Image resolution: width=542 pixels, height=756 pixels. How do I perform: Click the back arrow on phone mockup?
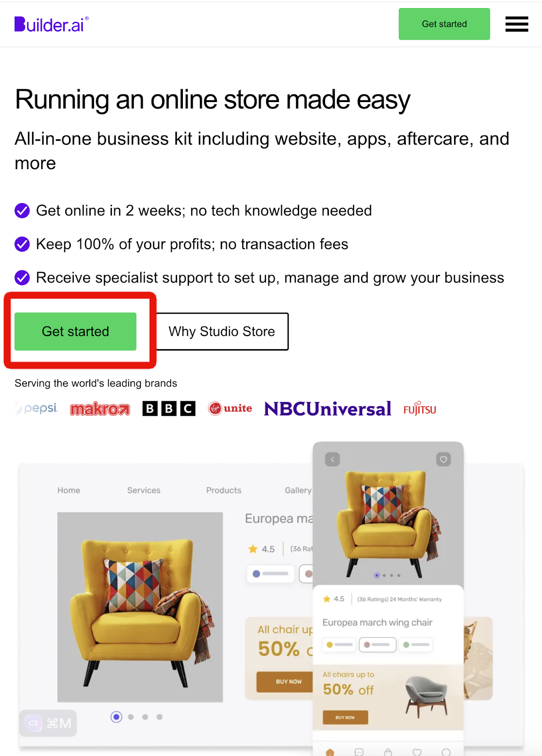click(333, 459)
